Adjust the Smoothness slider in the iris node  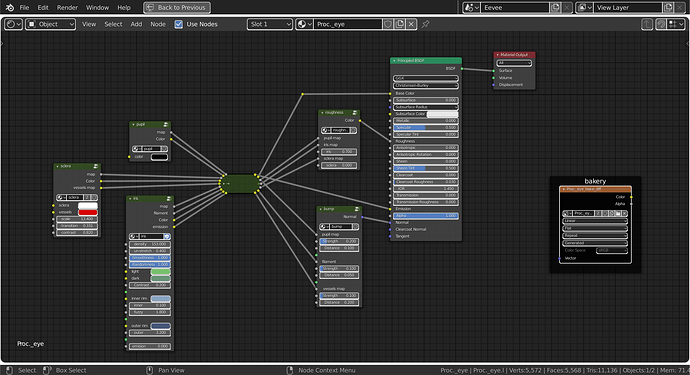pyautogui.click(x=150, y=258)
